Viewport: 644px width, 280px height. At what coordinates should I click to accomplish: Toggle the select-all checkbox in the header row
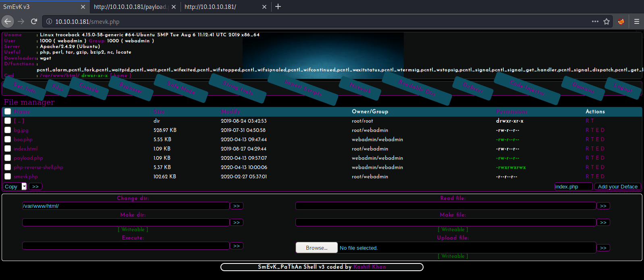[8, 111]
